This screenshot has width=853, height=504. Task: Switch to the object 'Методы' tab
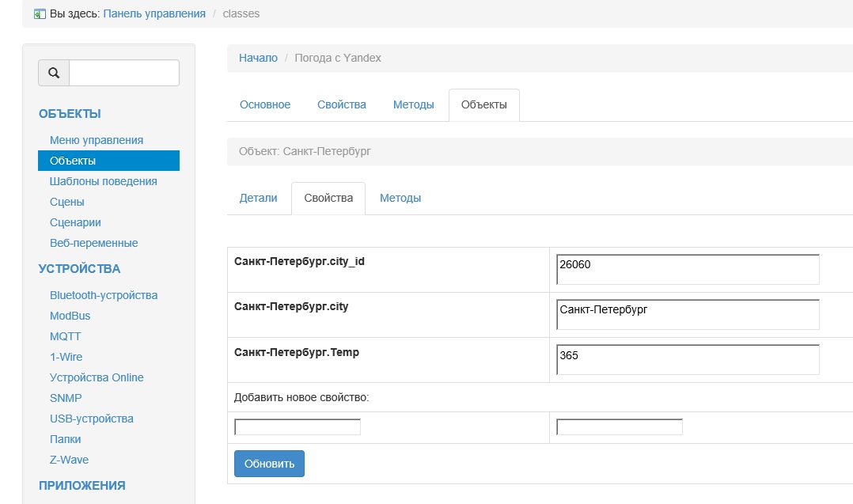click(400, 198)
